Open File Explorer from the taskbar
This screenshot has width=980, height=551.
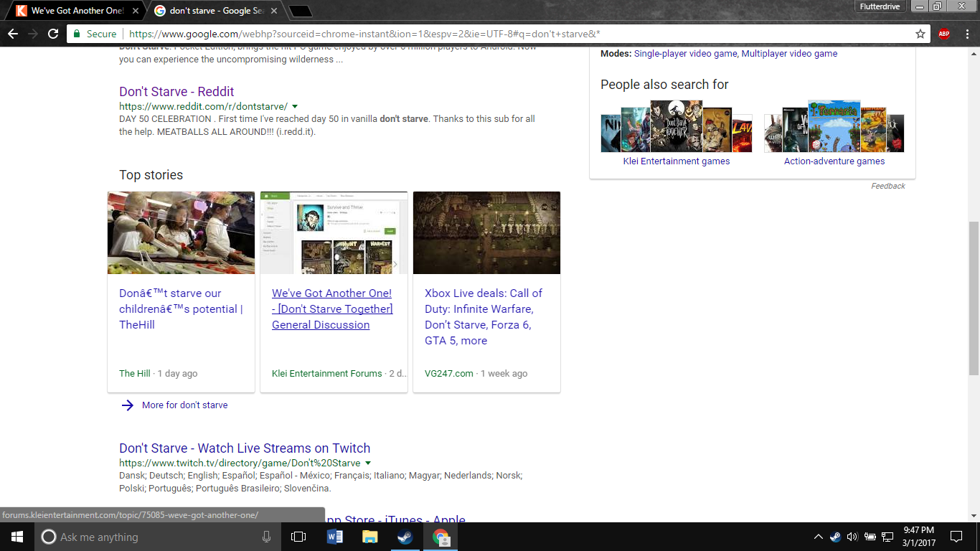coord(369,537)
